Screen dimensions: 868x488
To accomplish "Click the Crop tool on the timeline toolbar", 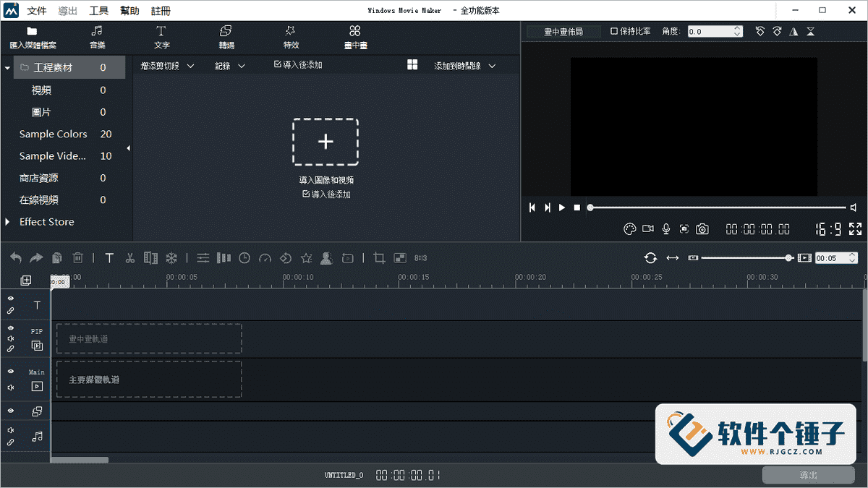I will coord(380,257).
